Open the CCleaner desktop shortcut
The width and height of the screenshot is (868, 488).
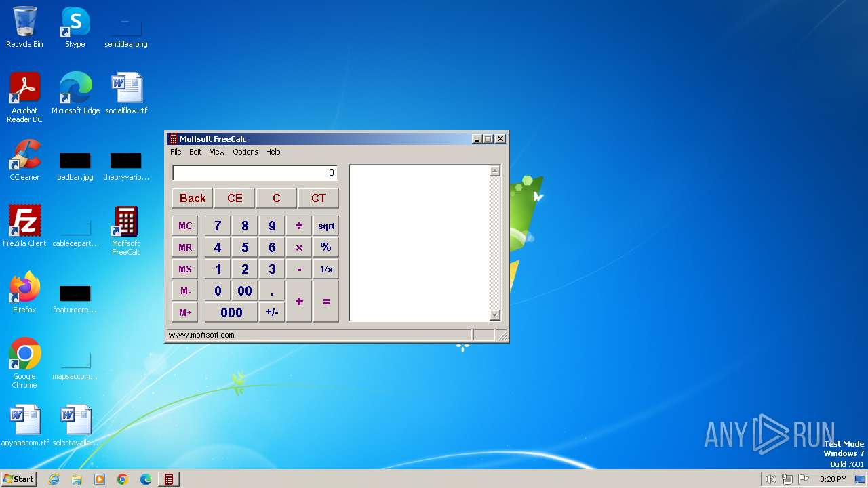(x=24, y=160)
